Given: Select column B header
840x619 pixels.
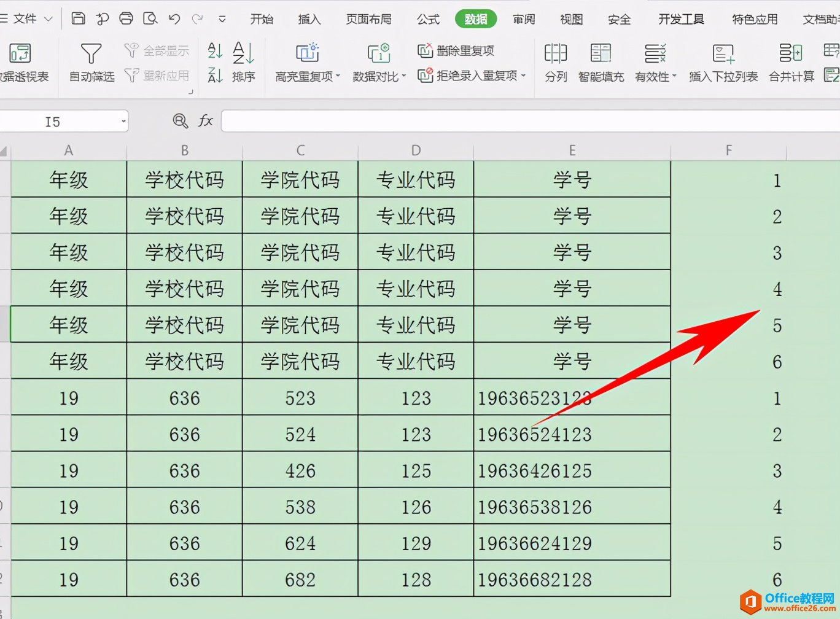Looking at the screenshot, I should tap(184, 150).
